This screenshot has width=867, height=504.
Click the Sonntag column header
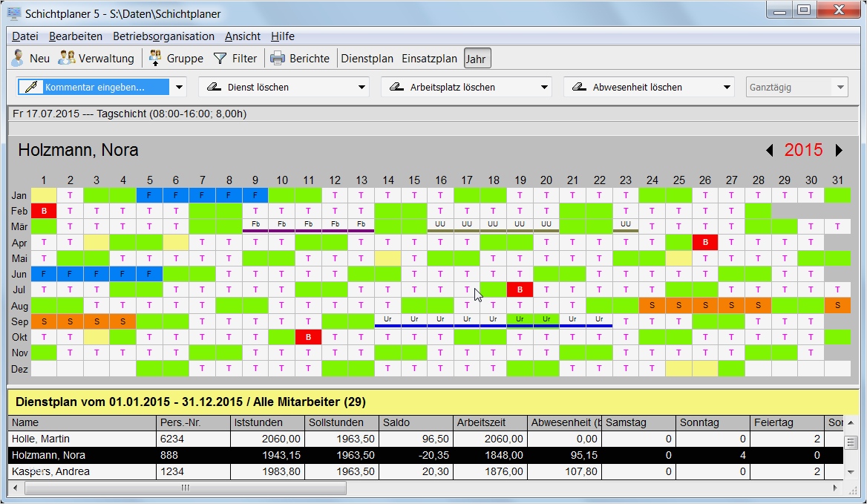pyautogui.click(x=713, y=423)
